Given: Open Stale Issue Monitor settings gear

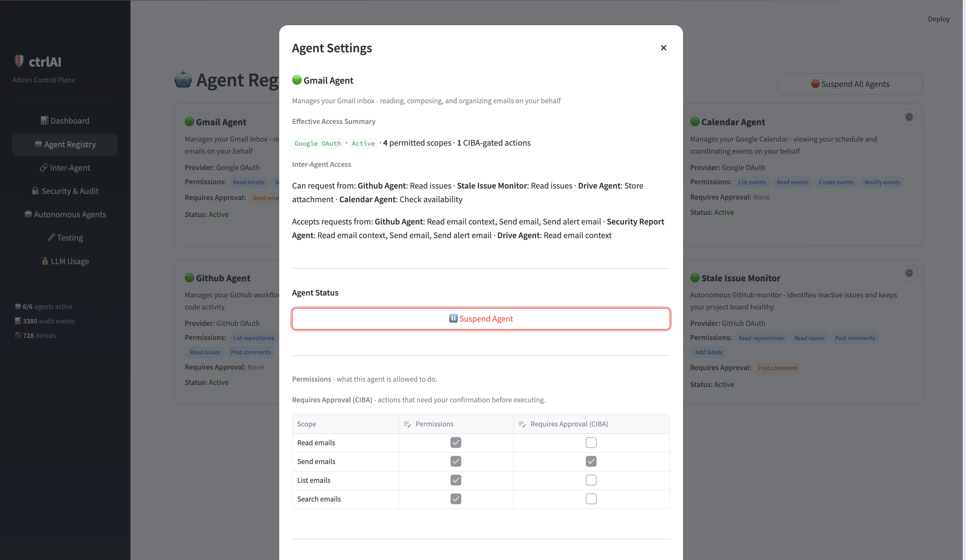Looking at the screenshot, I should 909,273.
